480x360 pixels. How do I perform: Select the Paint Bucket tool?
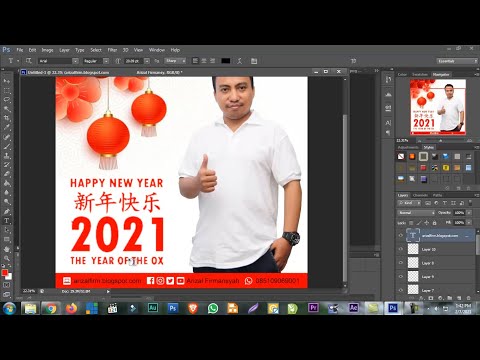coord(7,183)
